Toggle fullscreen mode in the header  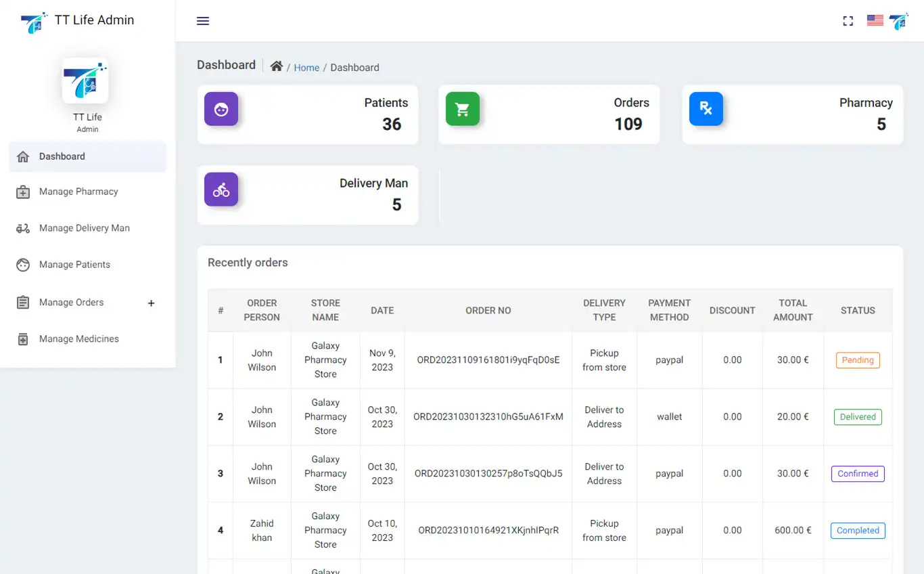(848, 21)
